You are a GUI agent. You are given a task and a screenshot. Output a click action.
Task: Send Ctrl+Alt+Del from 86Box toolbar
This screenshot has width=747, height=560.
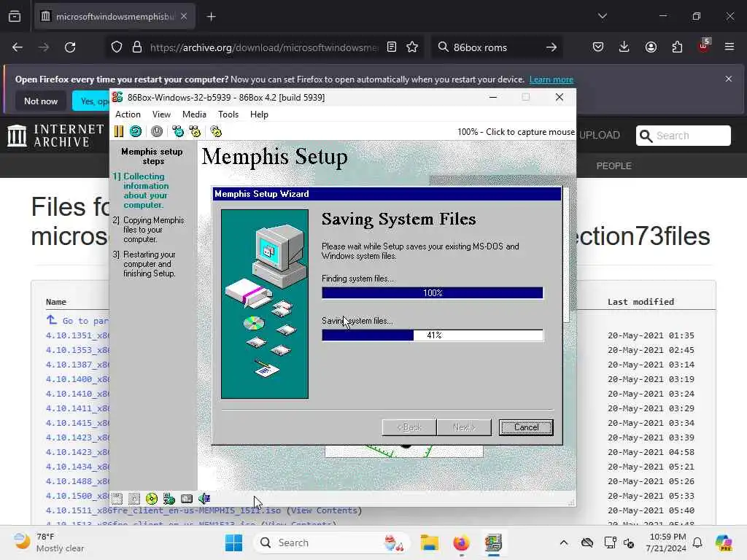[178, 131]
